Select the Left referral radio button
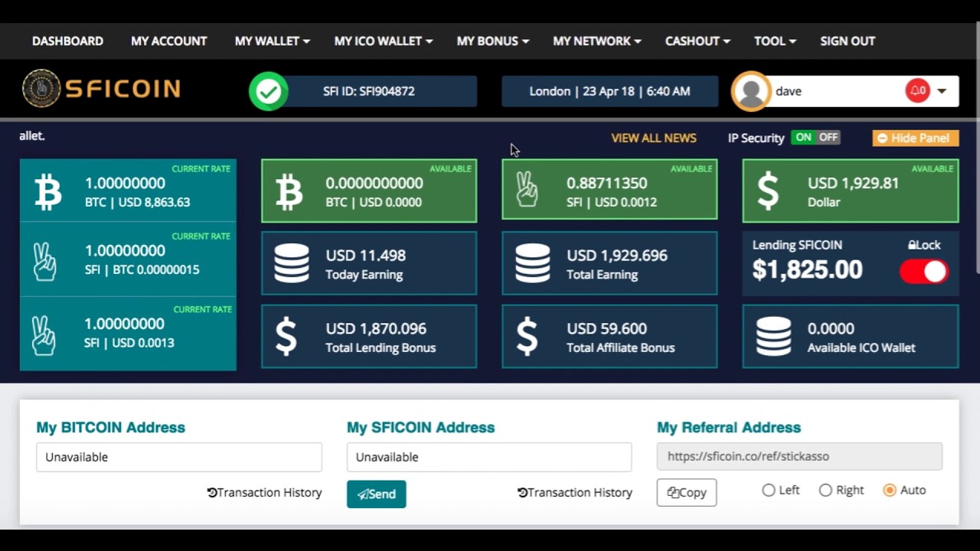This screenshot has height=551, width=980. (x=769, y=491)
